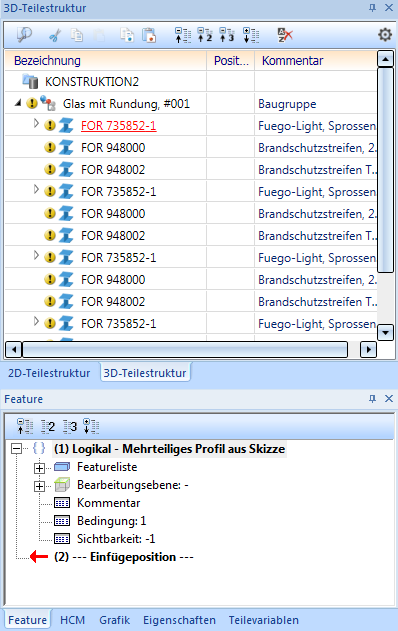Click the KONSTRUKTION2 drawing icon
The height and width of the screenshot is (631, 398).
pyautogui.click(x=31, y=81)
